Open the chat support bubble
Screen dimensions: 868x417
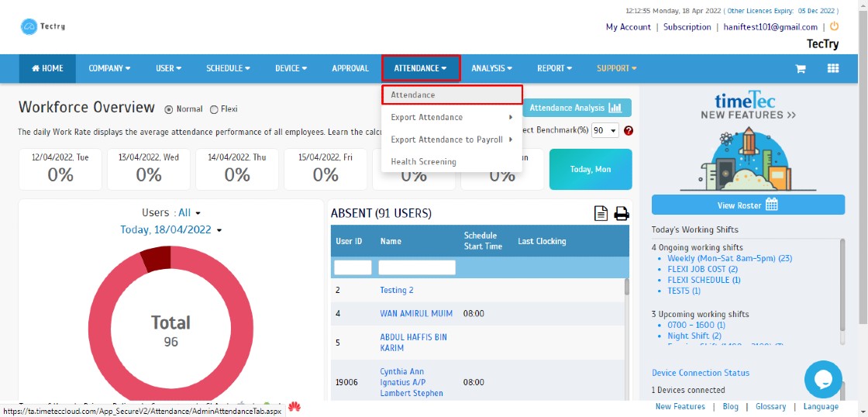tap(823, 379)
